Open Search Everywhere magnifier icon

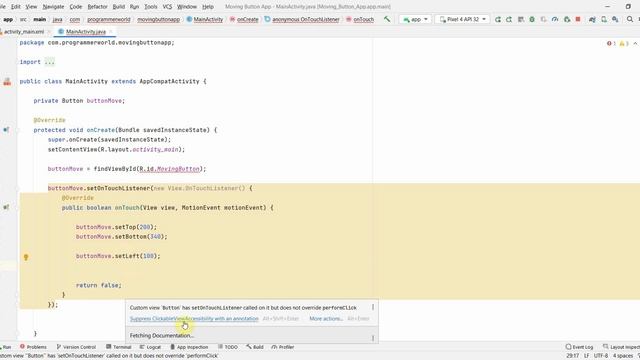pyautogui.click(x=630, y=19)
